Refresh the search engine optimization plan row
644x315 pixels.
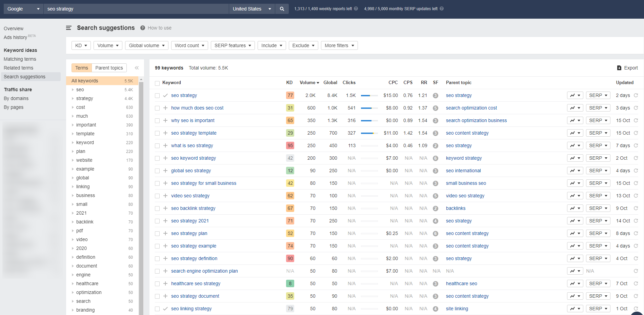636,271
